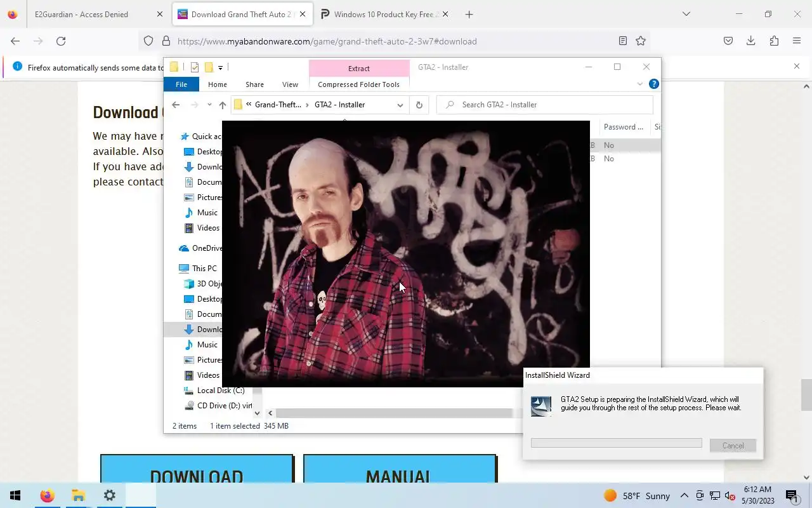Screen dimensions: 812x508
Task: Click the GTA2 - Installer breadcrumb
Action: pyautogui.click(x=339, y=105)
